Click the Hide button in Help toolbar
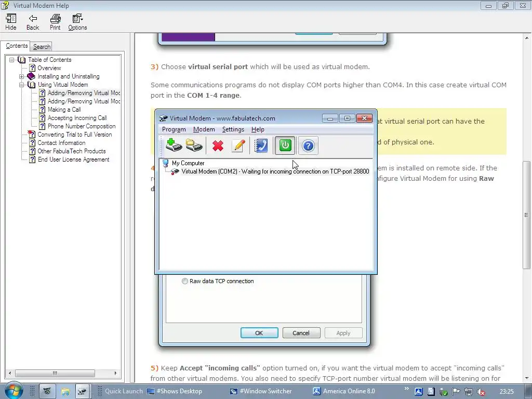Image resolution: width=532 pixels, height=399 pixels. point(10,22)
